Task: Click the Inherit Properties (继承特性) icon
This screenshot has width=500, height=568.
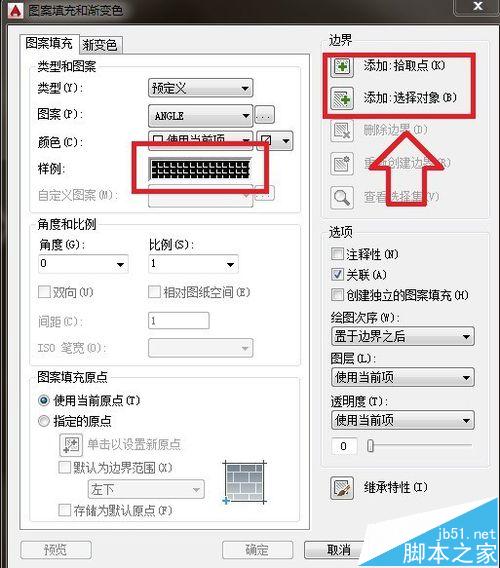Action: pos(342,488)
